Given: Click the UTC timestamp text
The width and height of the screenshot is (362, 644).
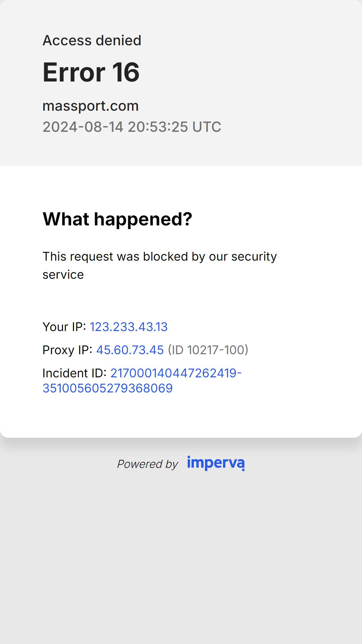Looking at the screenshot, I should [132, 127].
